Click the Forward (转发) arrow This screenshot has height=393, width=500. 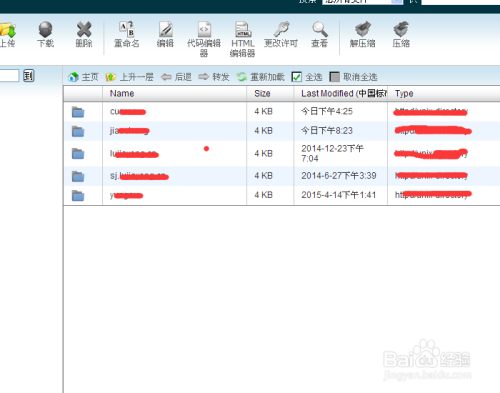(214, 77)
